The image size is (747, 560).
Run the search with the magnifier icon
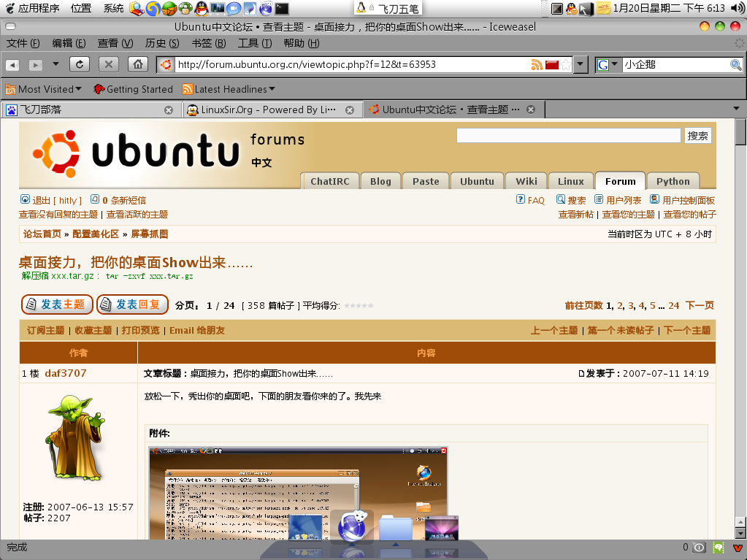point(735,65)
